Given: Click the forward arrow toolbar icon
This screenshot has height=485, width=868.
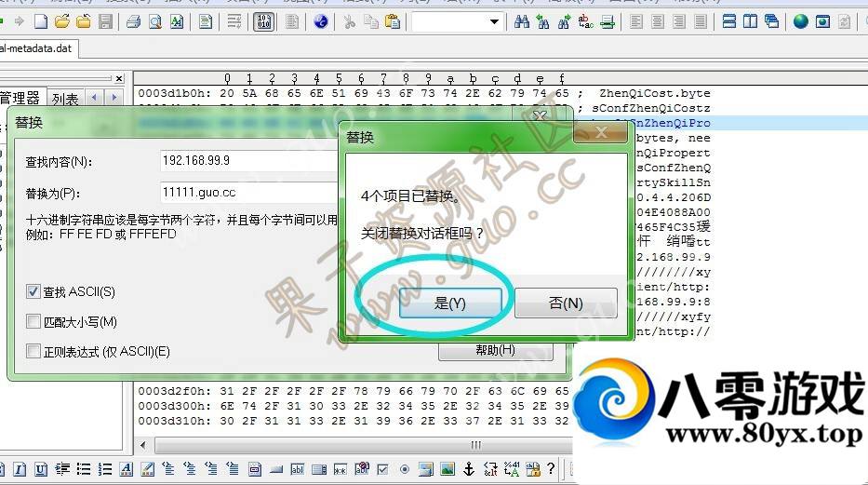Looking at the screenshot, I should pyautogui.click(x=20, y=21).
